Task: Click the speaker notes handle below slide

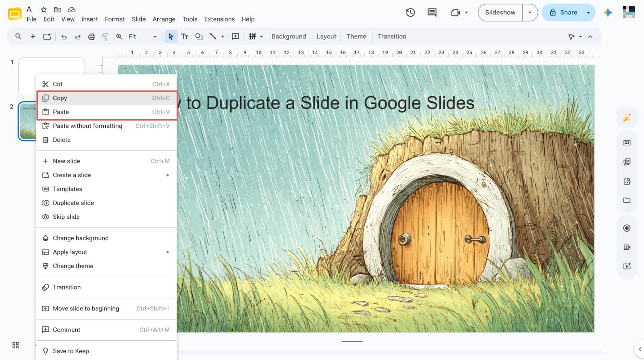Action: tap(352, 341)
